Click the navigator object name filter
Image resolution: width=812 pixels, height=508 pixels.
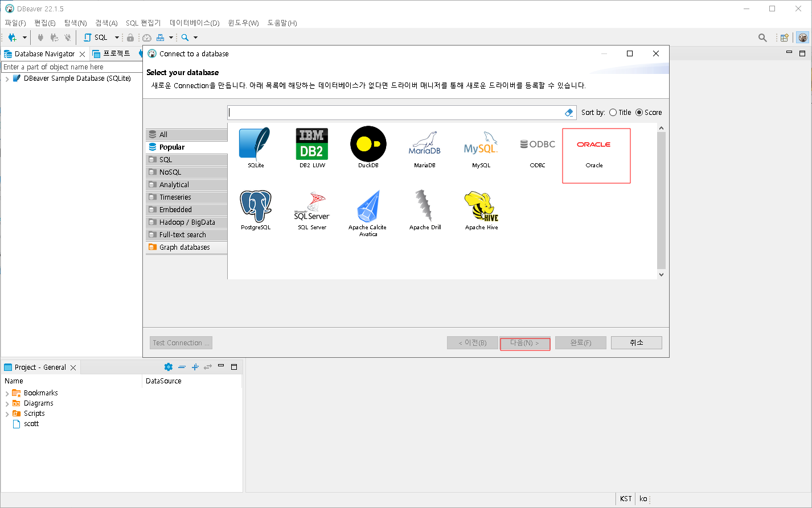(71, 67)
